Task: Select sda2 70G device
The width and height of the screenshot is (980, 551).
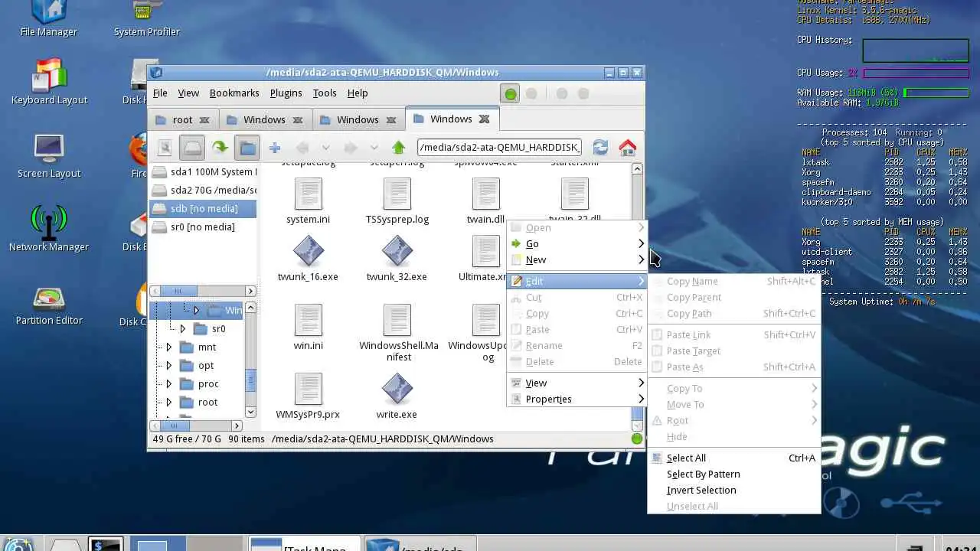Action: pyautogui.click(x=203, y=190)
